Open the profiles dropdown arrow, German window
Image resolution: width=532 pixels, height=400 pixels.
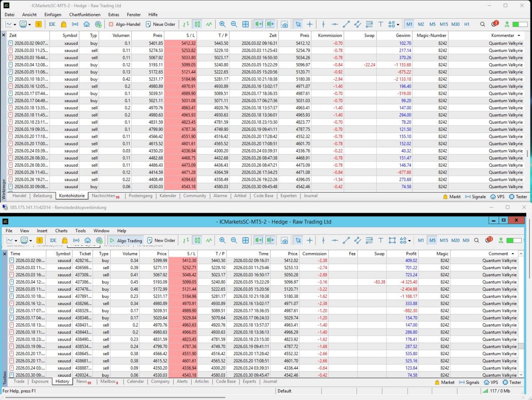(x=30, y=25)
